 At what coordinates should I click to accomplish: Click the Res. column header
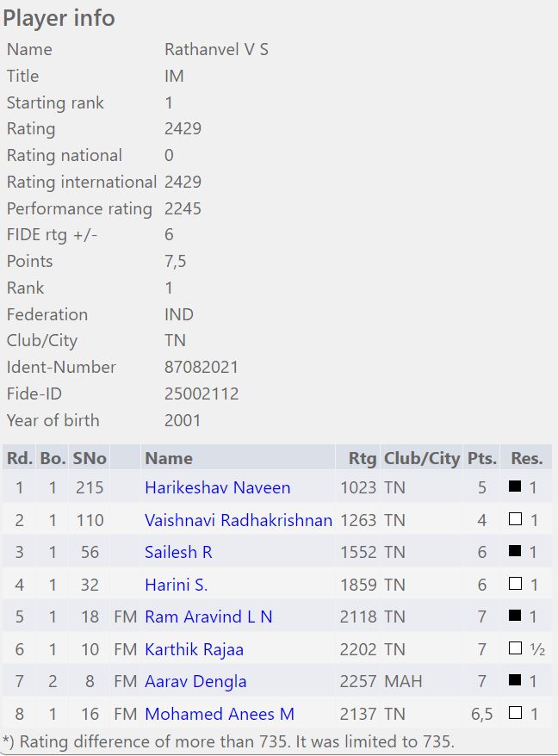[x=526, y=458]
